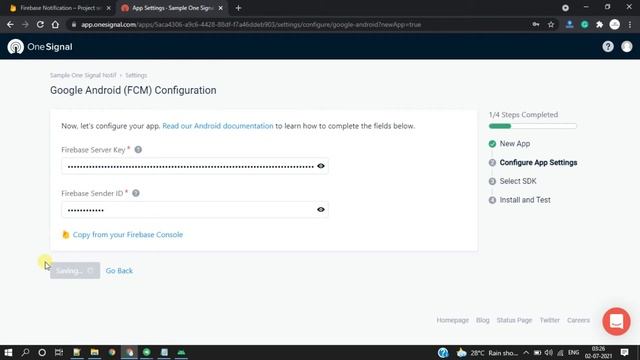Open the Settings breadcrumb

[x=136, y=75]
